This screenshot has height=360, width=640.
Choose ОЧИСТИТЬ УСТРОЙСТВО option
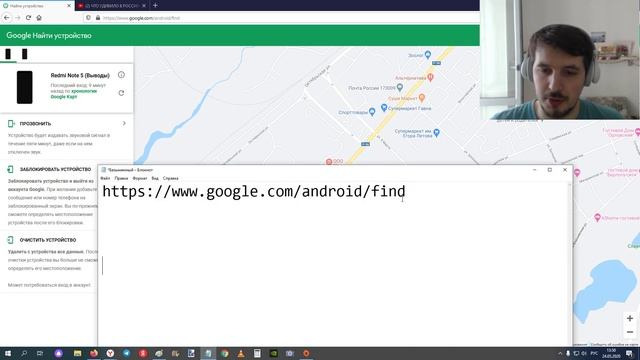coord(48,240)
